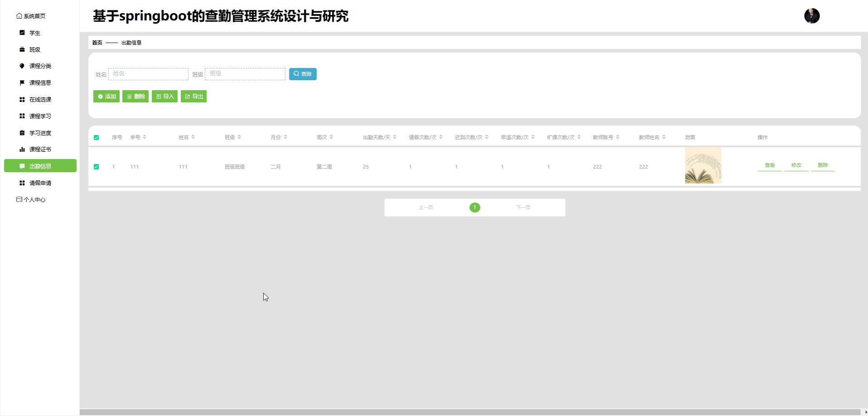Image resolution: width=868 pixels, height=416 pixels.
Task: Click the flag icon next to 课程信息
Action: (x=22, y=82)
